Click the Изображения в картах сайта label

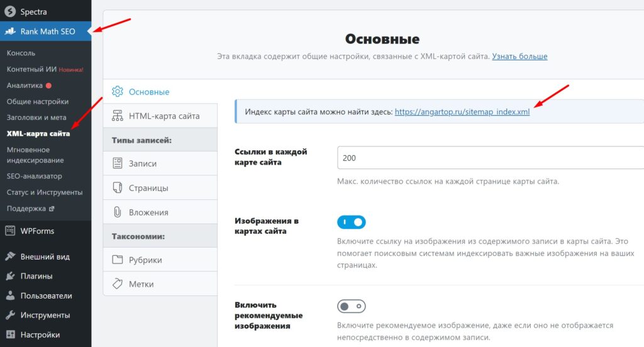click(x=267, y=226)
